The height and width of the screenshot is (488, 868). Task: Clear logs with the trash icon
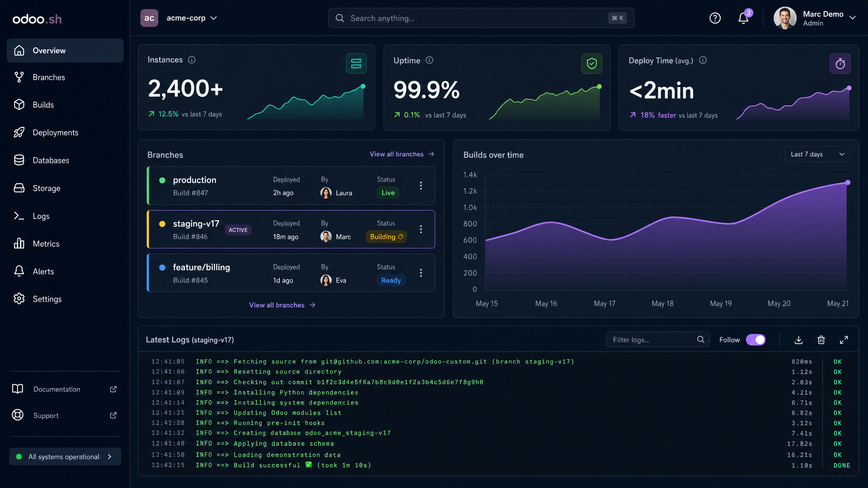point(821,340)
